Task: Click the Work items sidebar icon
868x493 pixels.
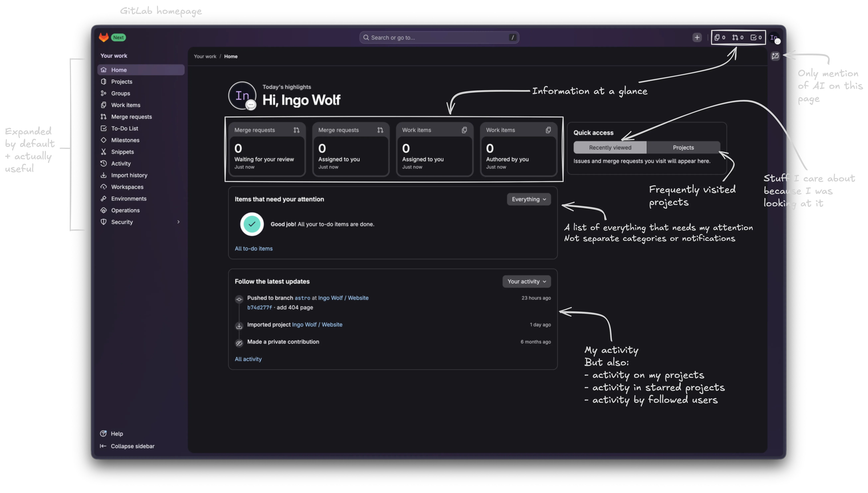Action: point(103,105)
